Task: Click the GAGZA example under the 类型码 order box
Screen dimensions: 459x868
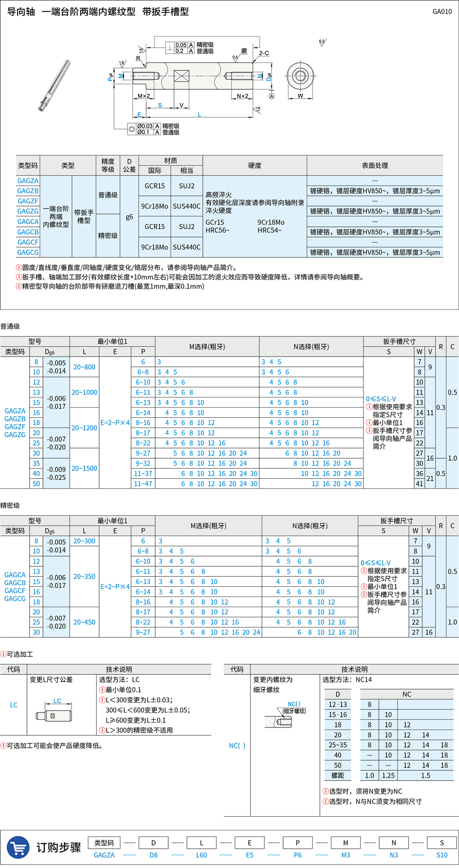Action: click(104, 855)
